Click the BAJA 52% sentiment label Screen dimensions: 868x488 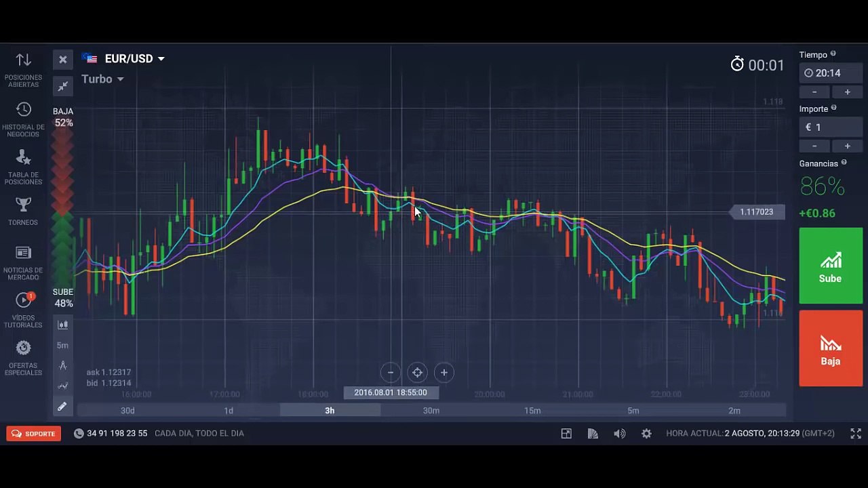click(63, 117)
